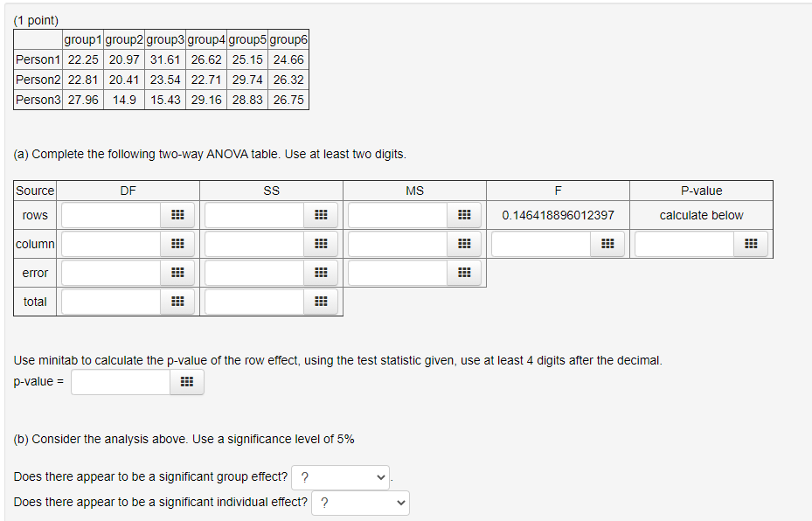Click the rows DF input field
This screenshot has height=521, width=812.
point(114,215)
